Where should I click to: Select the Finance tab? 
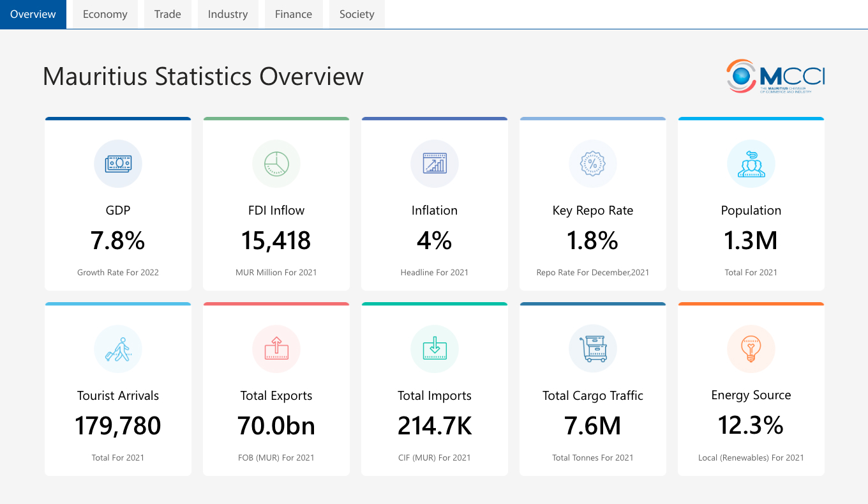294,14
